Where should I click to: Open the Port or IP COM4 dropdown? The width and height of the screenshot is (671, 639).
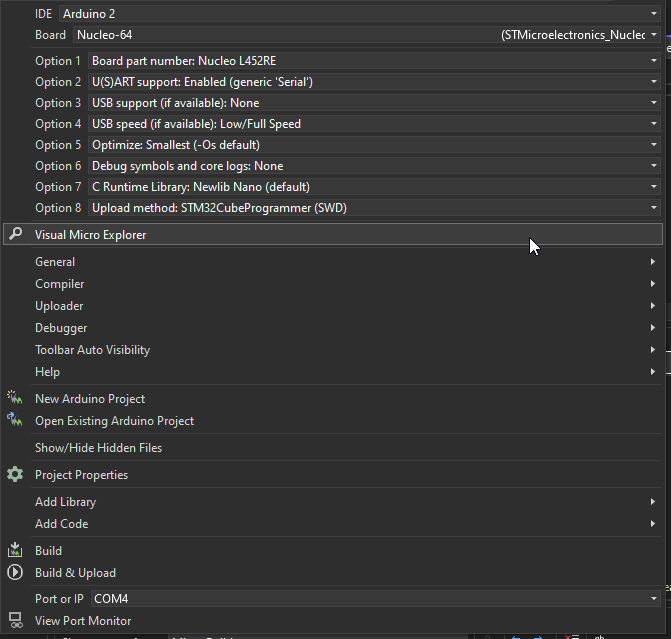[x=375, y=598]
